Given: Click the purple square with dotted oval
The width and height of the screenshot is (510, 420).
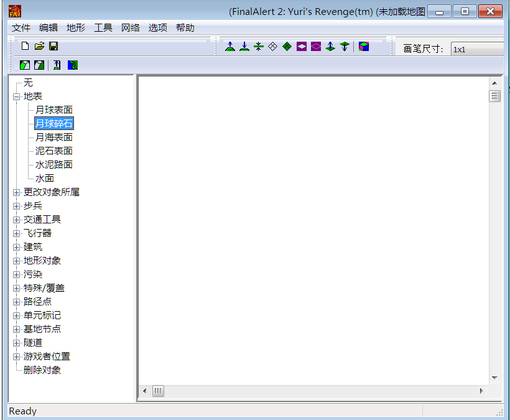Looking at the screenshot, I should point(316,47).
